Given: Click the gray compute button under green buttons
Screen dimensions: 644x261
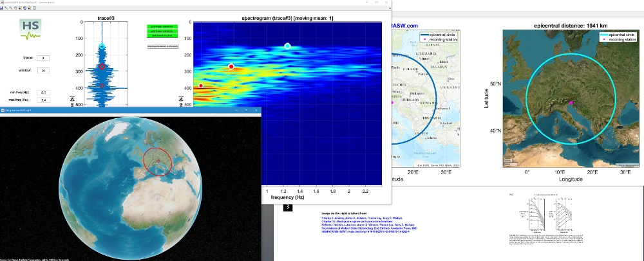Looking at the screenshot, I should [163, 46].
